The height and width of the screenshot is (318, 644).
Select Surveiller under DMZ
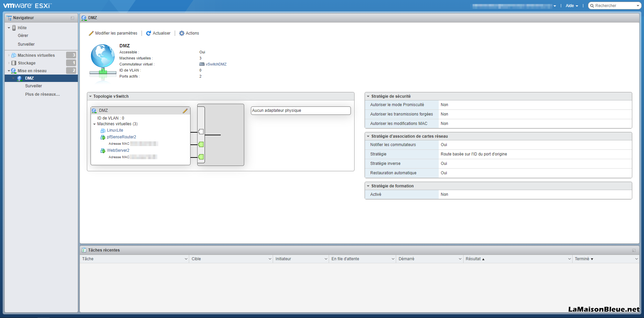click(34, 86)
